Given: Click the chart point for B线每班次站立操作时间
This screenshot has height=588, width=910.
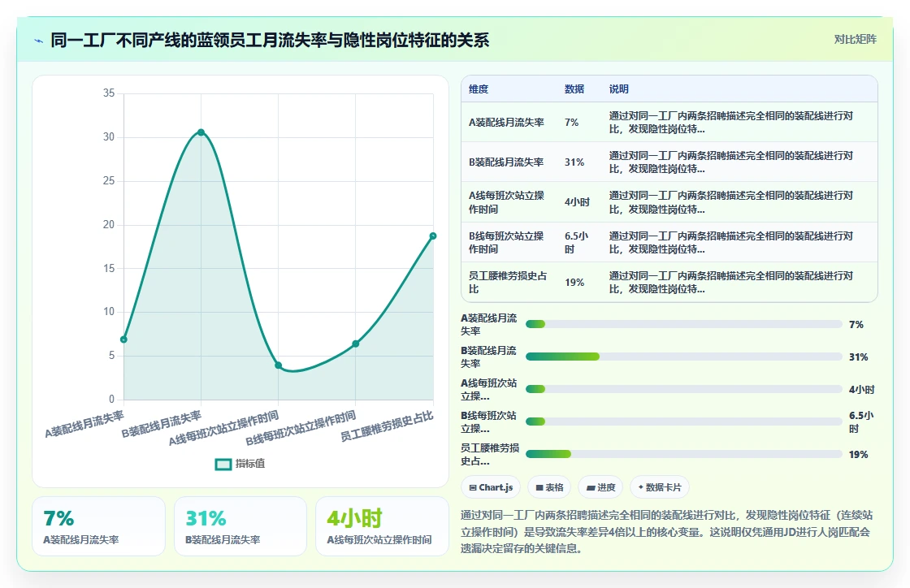Looking at the screenshot, I should click(x=356, y=344).
